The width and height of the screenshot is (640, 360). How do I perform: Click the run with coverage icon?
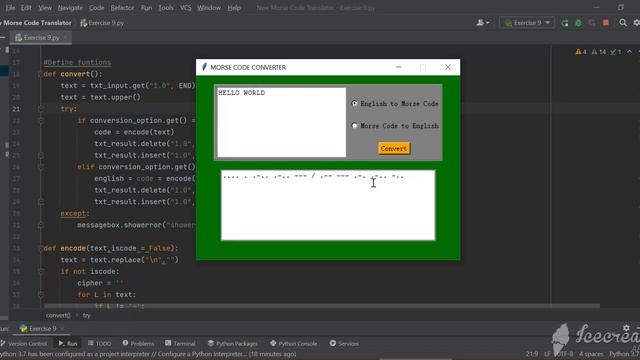tap(592, 23)
